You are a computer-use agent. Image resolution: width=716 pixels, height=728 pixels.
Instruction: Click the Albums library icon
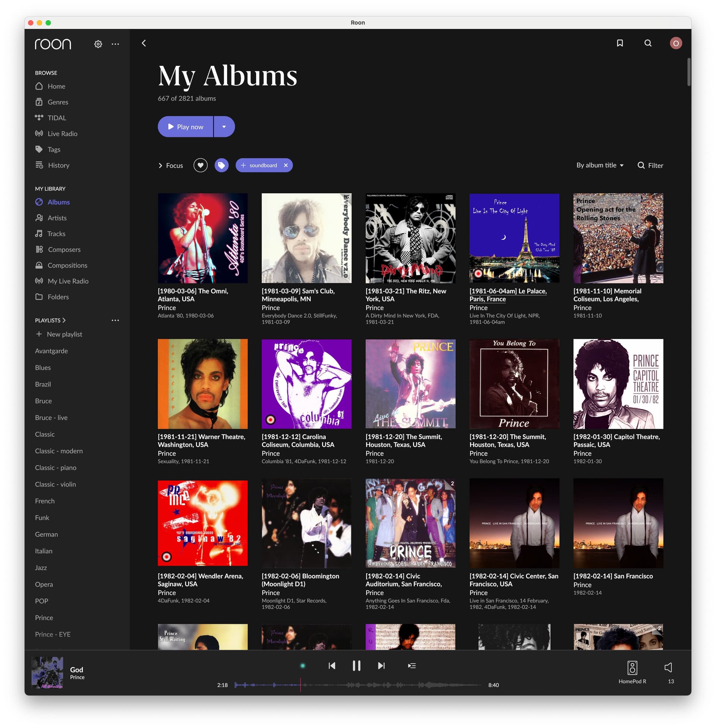pyautogui.click(x=39, y=202)
